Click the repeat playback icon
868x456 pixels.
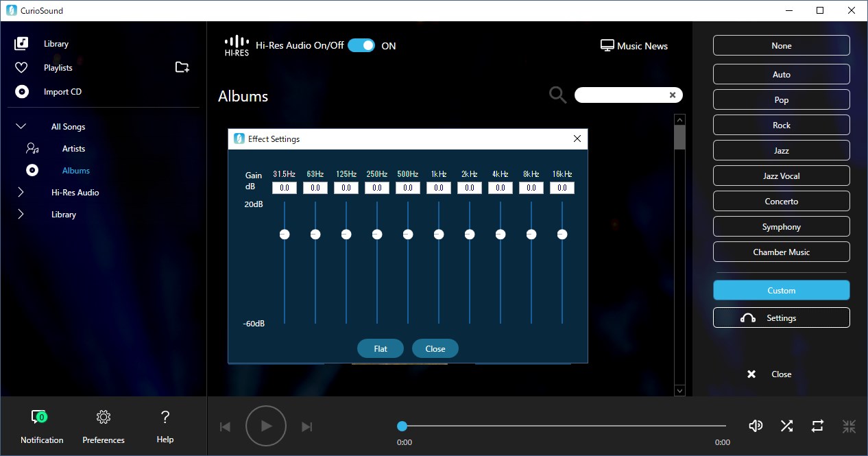coord(817,426)
